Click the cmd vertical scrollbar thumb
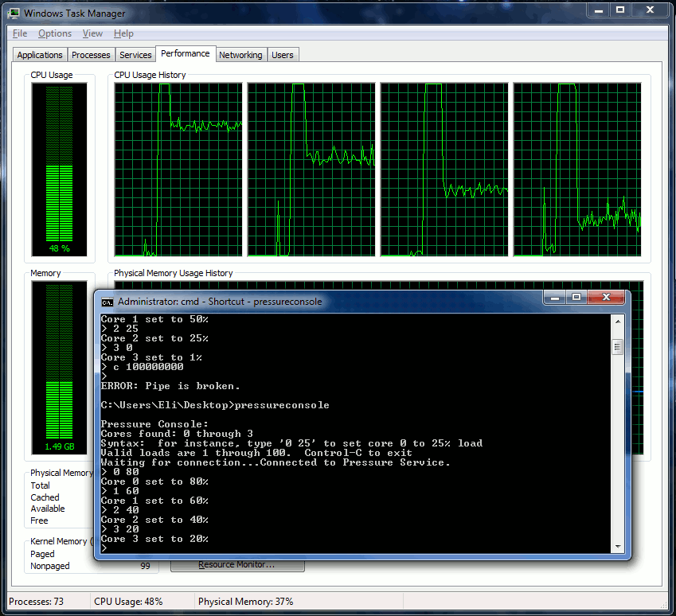This screenshot has height=616, width=676. (618, 346)
